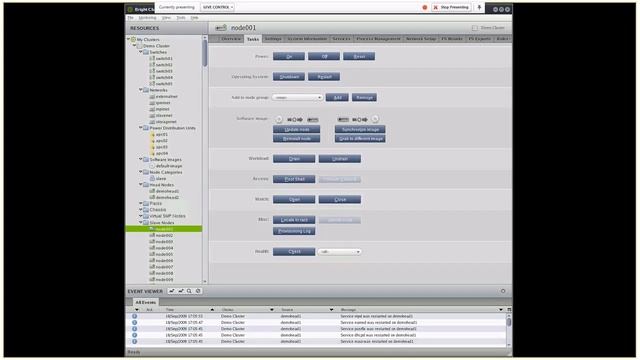640x360 pixels.
Task: Switch to the Overview tab
Action: (230, 39)
